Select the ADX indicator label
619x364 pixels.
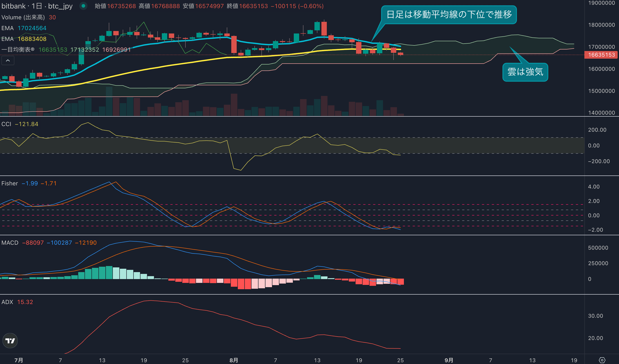point(7,302)
